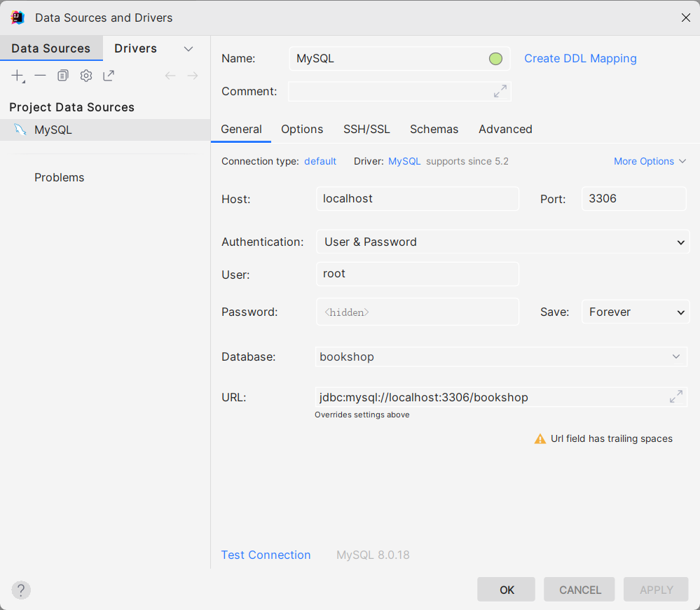
Task: Focus the User field containing root
Action: (x=418, y=274)
